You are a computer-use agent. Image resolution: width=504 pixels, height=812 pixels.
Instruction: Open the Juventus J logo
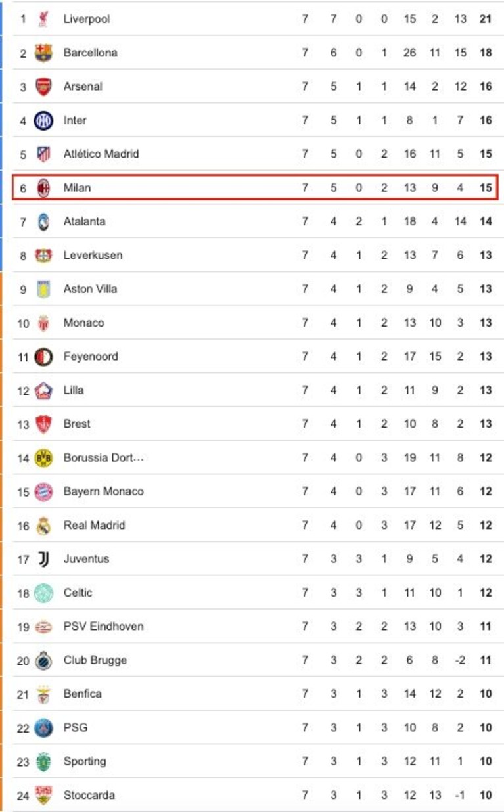click(x=43, y=559)
